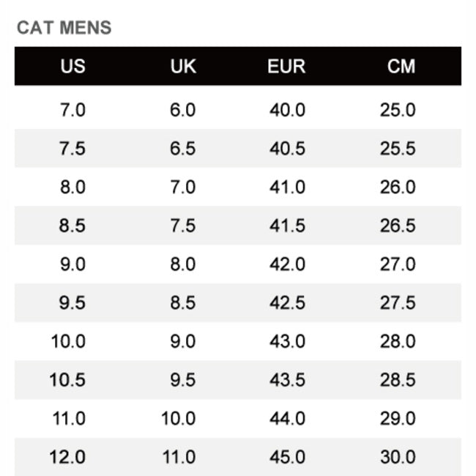Viewport: 476px width, 476px height.
Task: Select US size 11.0 cell
Action: 68,418
